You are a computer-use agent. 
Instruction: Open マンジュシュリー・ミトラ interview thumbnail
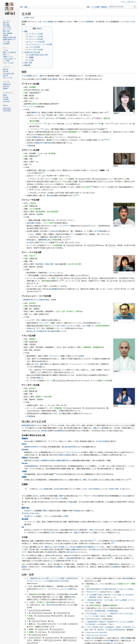[x=124, y=311]
